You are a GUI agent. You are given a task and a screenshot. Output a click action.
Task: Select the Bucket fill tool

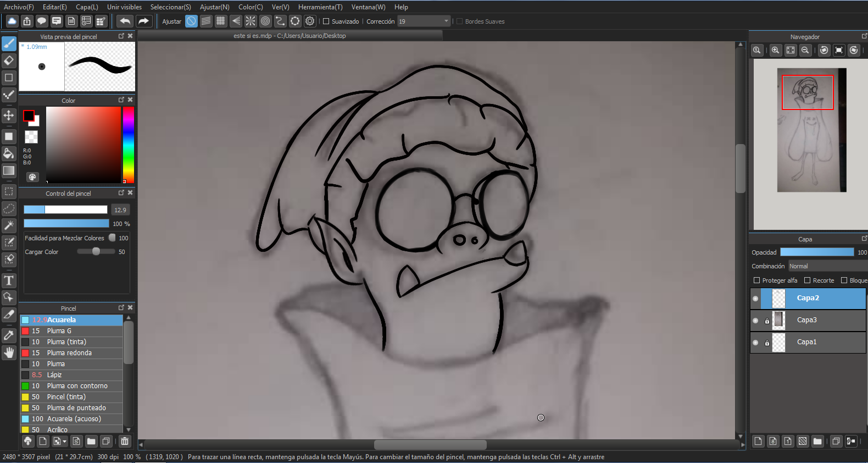(9, 153)
